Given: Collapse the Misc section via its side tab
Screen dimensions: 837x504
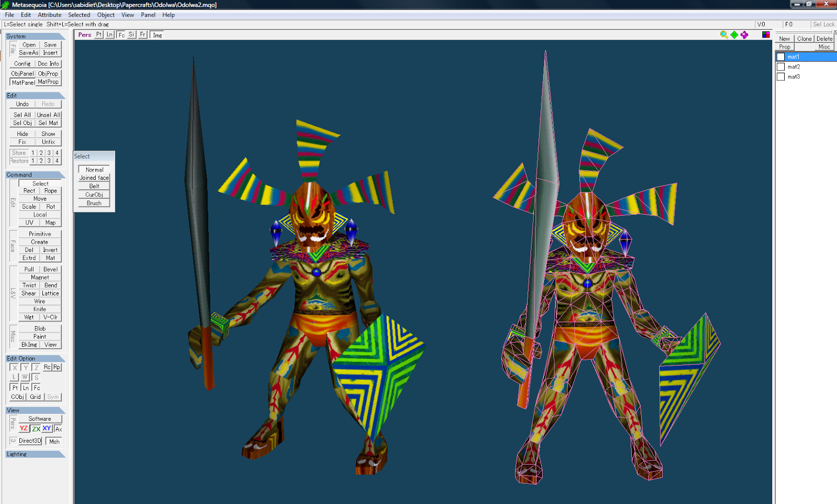Looking at the screenshot, I should click(13, 336).
